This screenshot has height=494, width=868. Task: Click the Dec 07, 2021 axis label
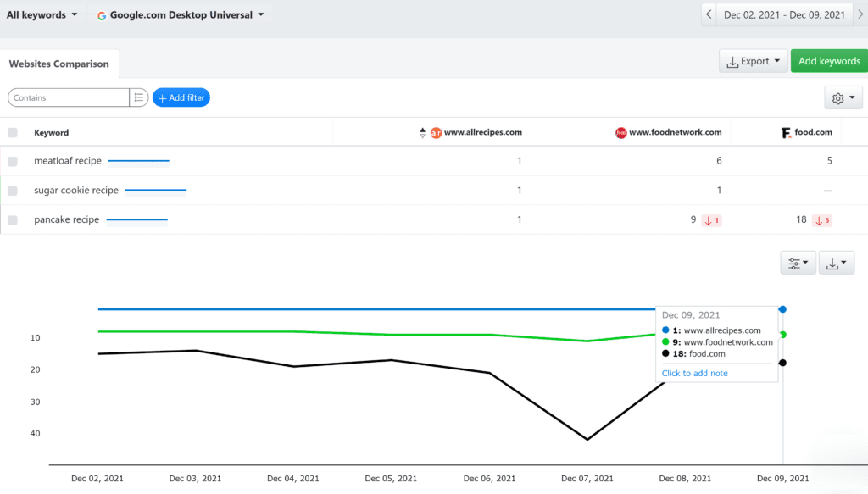point(587,479)
